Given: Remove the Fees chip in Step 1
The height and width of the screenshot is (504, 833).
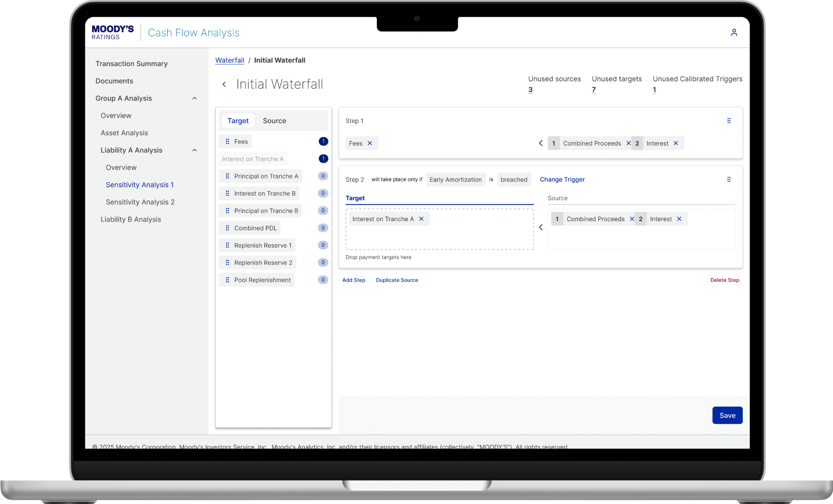Looking at the screenshot, I should pyautogui.click(x=370, y=143).
